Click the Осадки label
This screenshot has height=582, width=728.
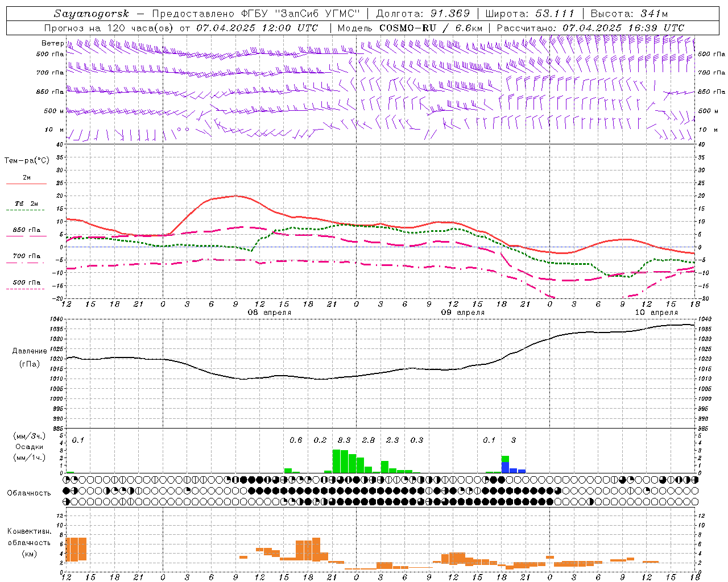(x=30, y=447)
